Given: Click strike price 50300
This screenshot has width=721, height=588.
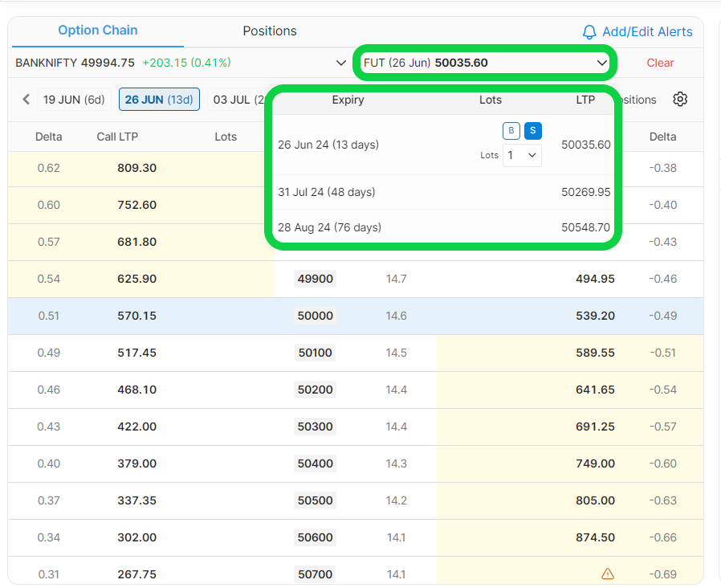Looking at the screenshot, I should [315, 427].
